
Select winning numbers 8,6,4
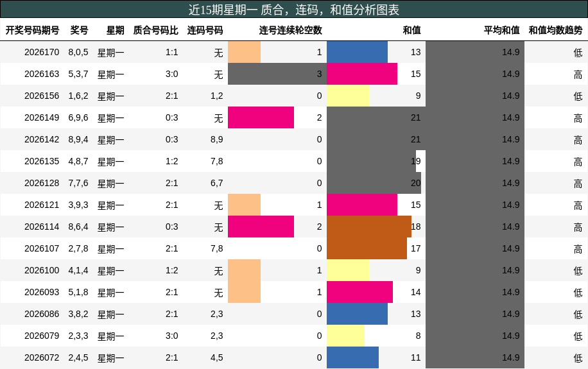78,227
